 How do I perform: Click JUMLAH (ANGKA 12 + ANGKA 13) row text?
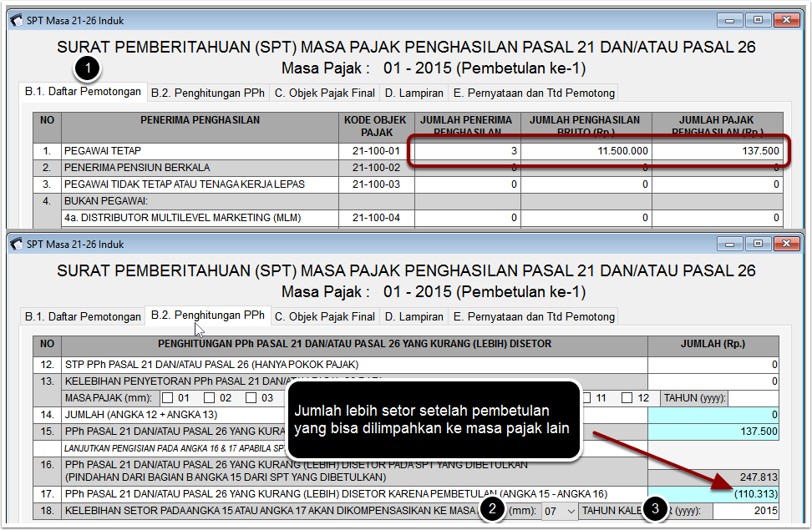click(141, 415)
